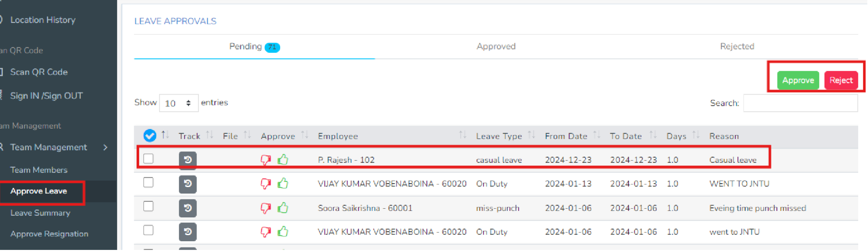Expand the Team Management submenu chevron
The image size is (868, 251).
click(x=105, y=147)
